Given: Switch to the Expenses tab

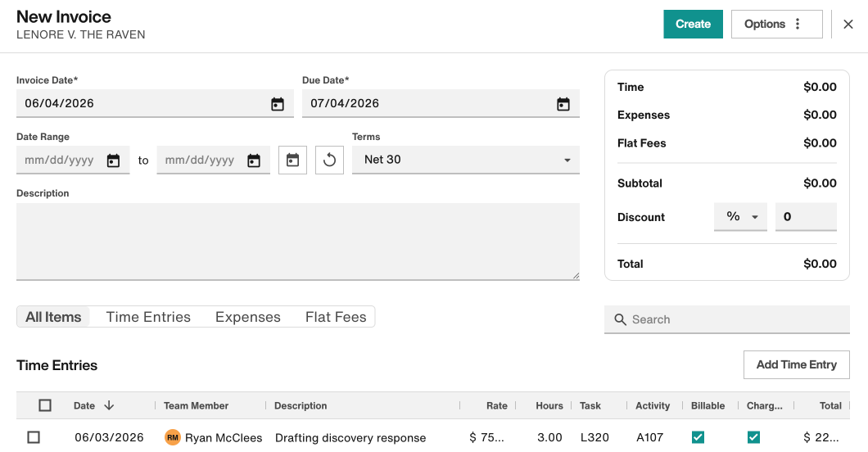Looking at the screenshot, I should (248, 317).
